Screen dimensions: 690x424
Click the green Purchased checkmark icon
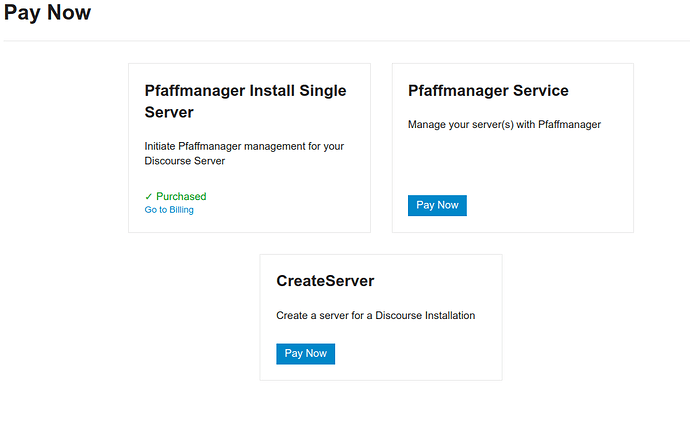click(148, 197)
